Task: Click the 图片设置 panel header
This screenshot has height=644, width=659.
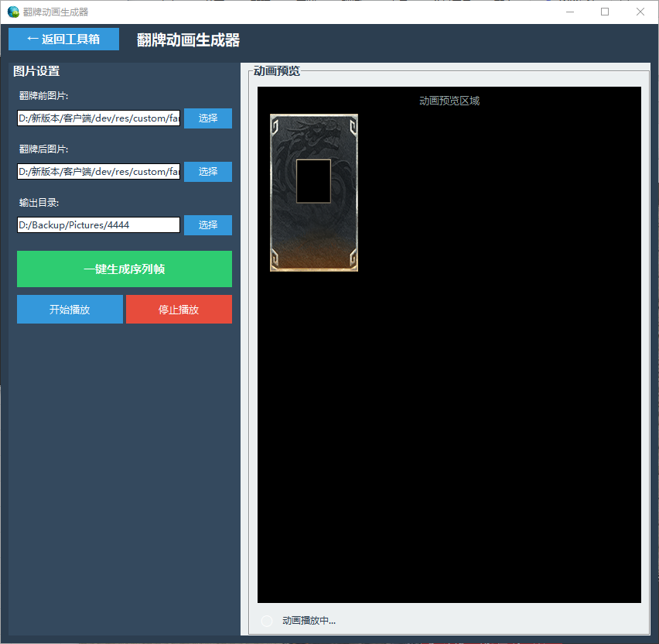Action: [29, 70]
